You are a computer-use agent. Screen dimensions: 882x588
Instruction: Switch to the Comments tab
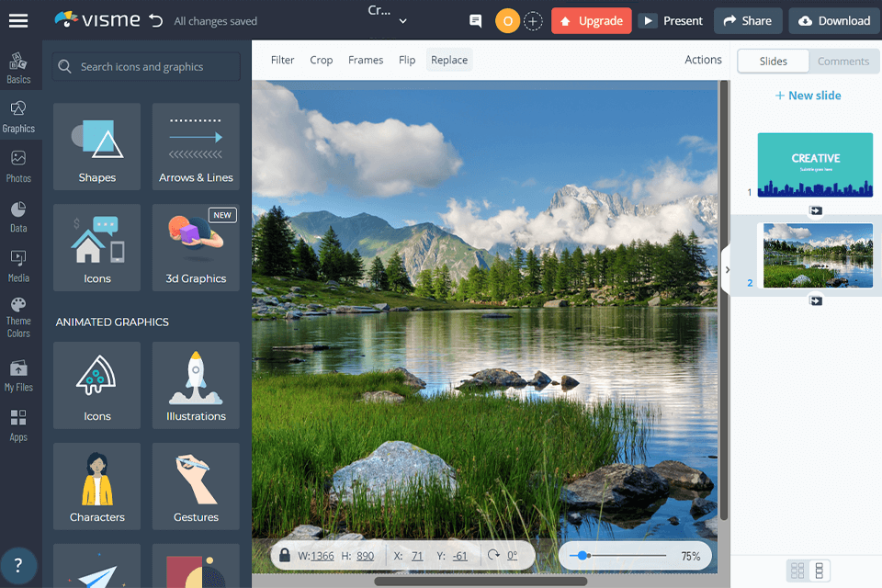(843, 62)
